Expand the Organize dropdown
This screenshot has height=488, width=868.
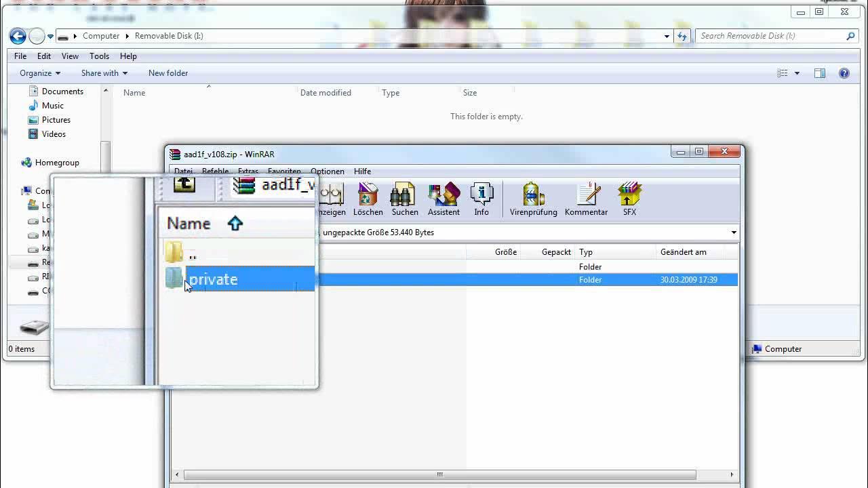40,73
